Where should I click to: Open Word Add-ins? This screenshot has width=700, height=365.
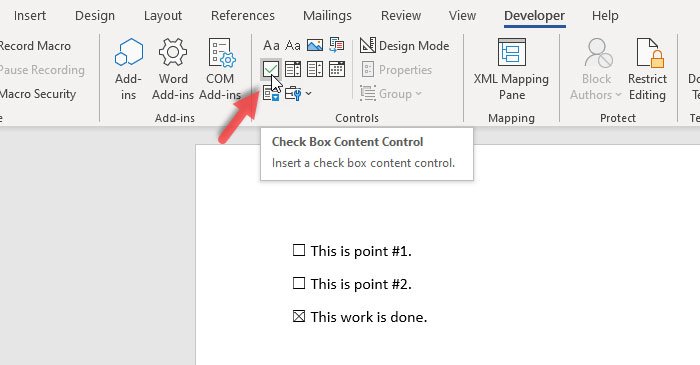coord(173,69)
